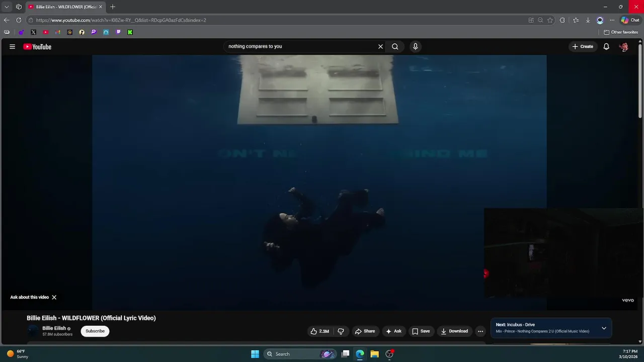Open the Copilot Chat button
Viewport: 644px width, 362px height.
click(630, 20)
